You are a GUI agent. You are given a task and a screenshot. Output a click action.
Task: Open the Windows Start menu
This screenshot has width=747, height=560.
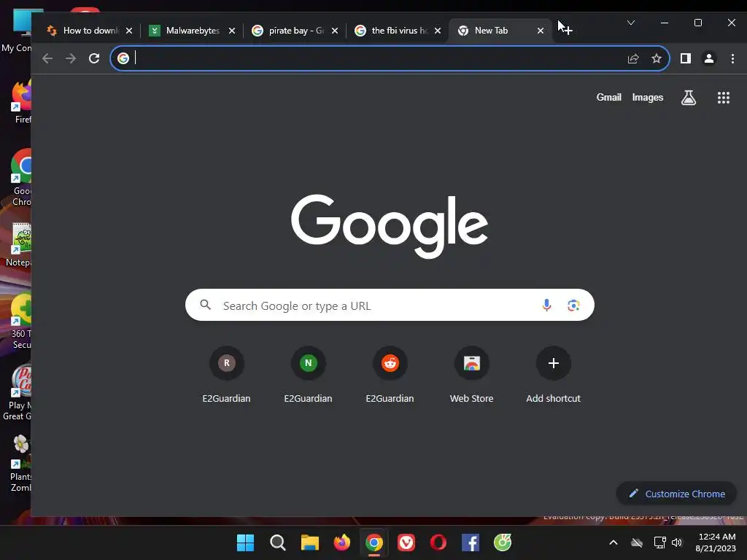(x=245, y=542)
